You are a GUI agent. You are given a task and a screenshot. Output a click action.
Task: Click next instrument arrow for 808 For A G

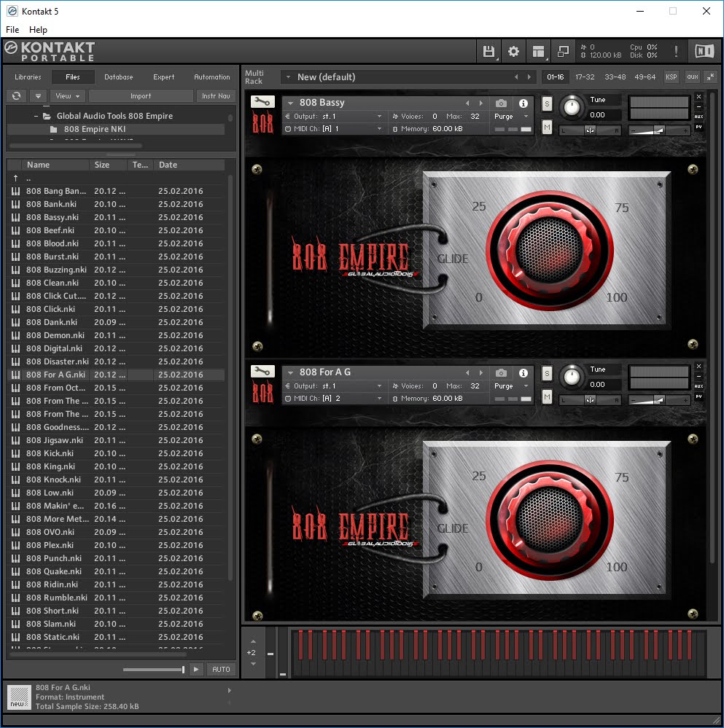[481, 373]
